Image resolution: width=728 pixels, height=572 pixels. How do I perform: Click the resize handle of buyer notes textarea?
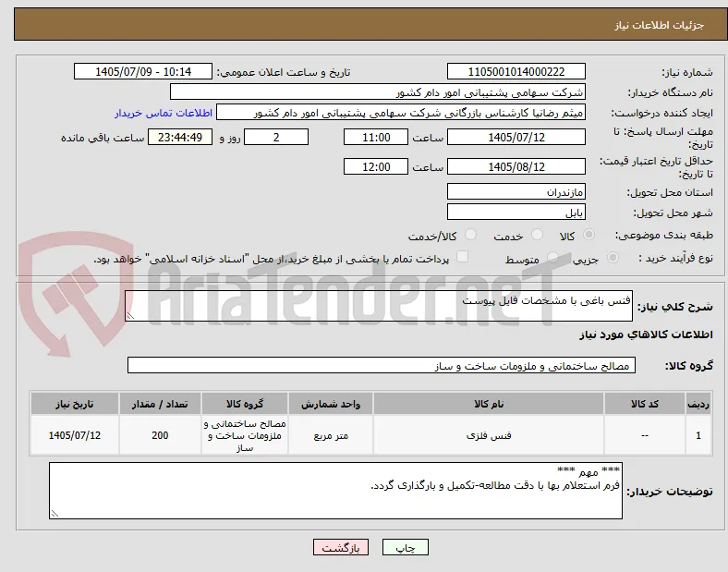(55, 514)
